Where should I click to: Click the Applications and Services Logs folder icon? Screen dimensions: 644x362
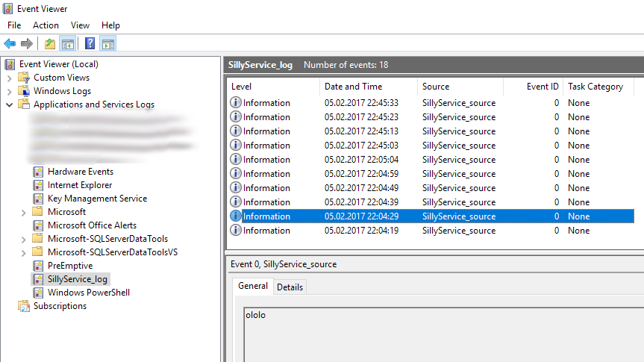coord(24,104)
